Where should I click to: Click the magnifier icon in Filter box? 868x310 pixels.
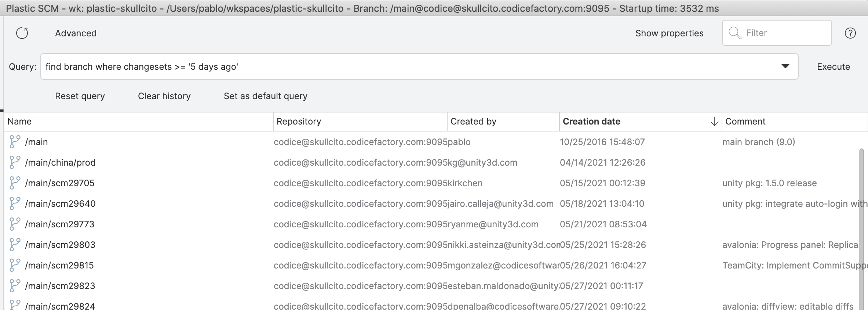(x=735, y=33)
